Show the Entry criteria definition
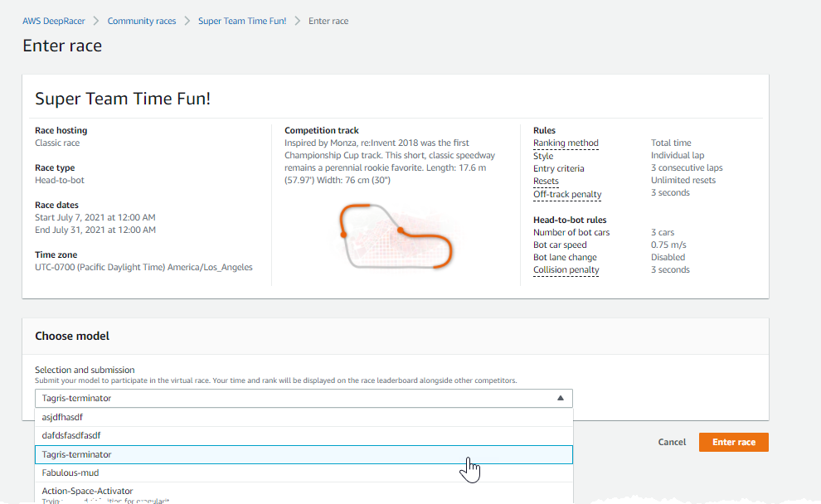Viewport: 821px width, 504px height. (x=560, y=167)
